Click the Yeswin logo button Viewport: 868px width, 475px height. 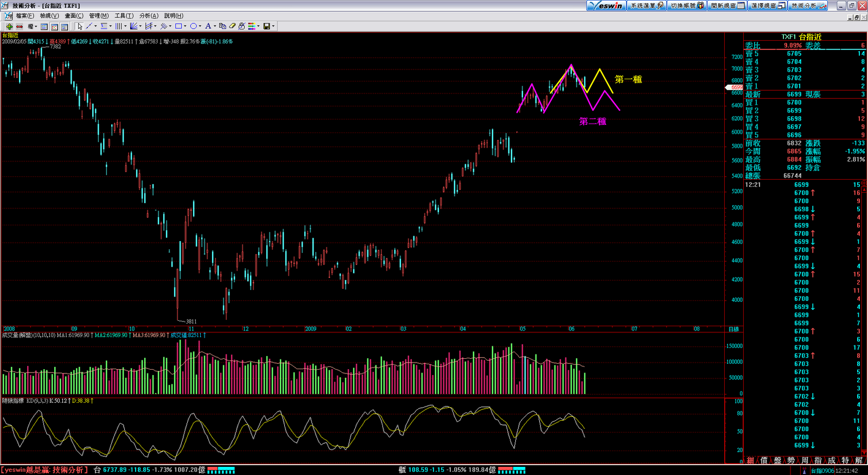[x=607, y=5]
